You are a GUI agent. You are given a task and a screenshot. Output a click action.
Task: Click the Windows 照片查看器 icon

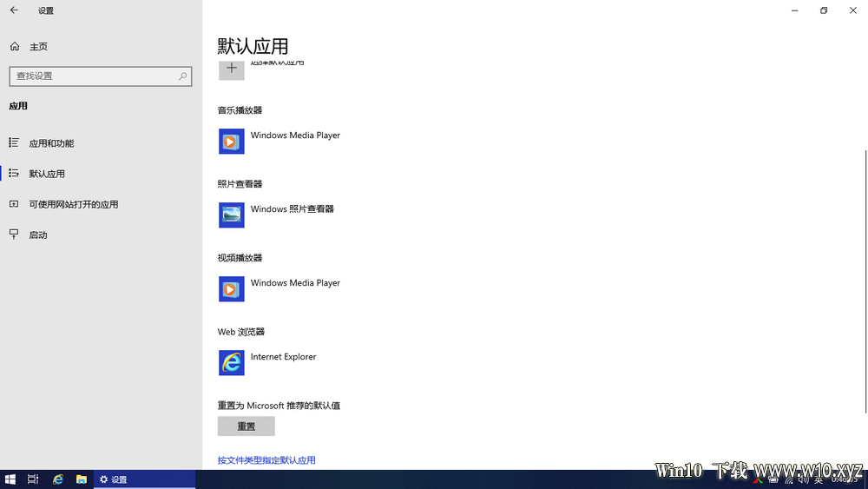[232, 215]
